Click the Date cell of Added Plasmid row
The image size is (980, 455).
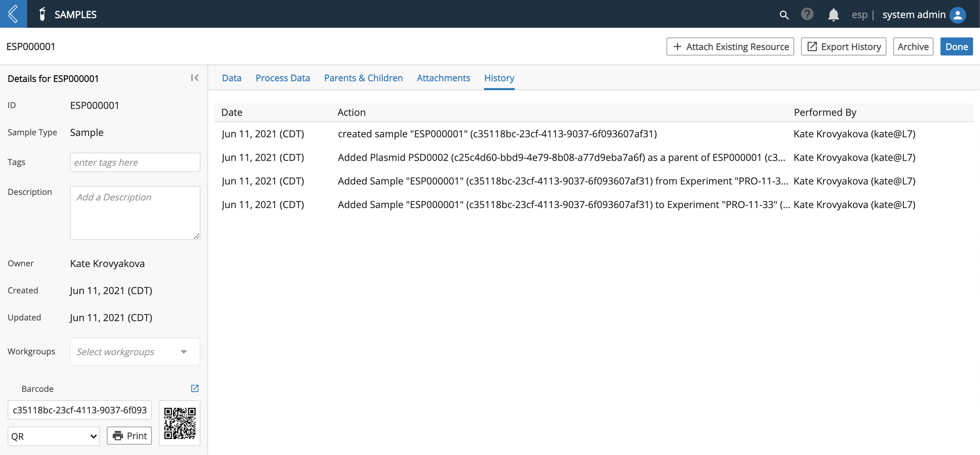(x=263, y=157)
